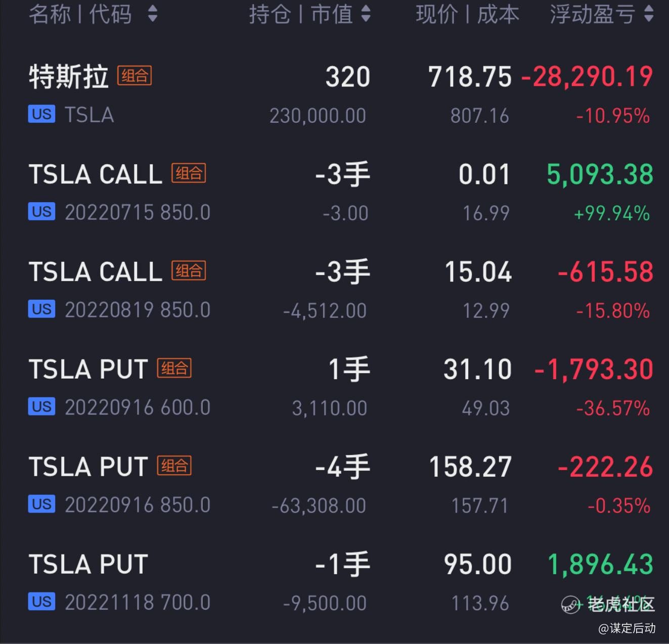The height and width of the screenshot is (644, 669).
Task: Click the orange 组合 badge beside 特斯拉
Action: (135, 76)
